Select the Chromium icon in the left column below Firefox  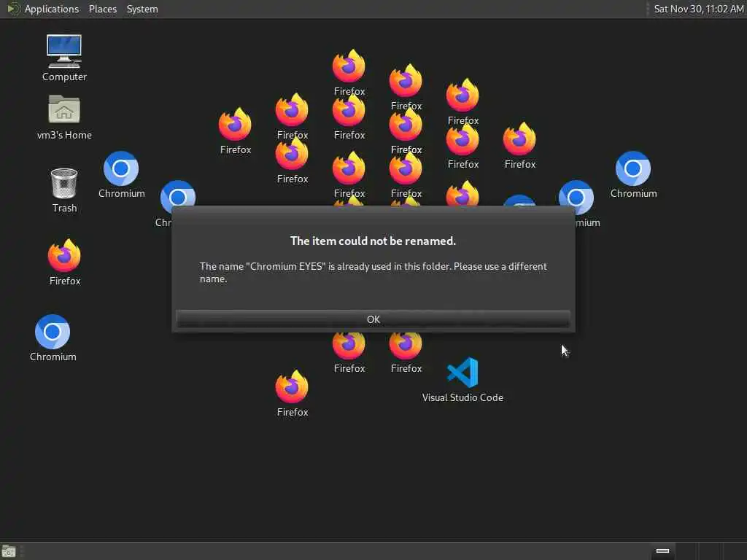(x=53, y=332)
